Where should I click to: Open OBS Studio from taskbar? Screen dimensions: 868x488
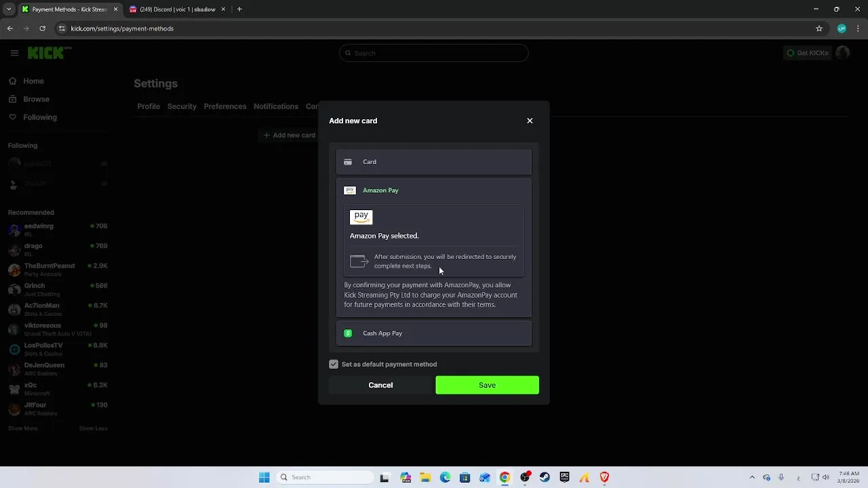pos(525,477)
